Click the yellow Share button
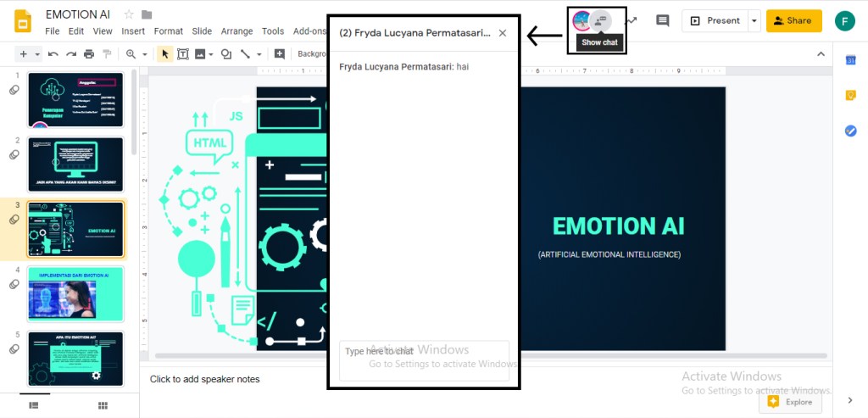The height and width of the screenshot is (418, 868). click(x=793, y=21)
